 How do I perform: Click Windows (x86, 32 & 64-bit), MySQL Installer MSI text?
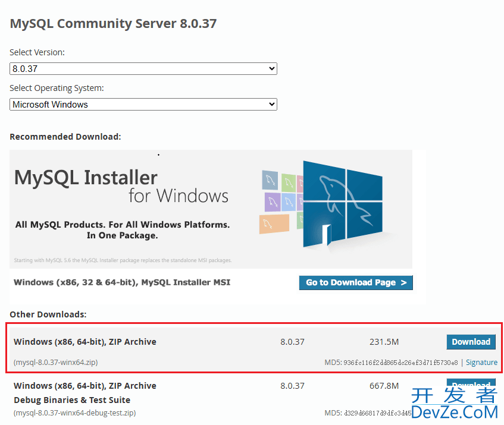tap(122, 282)
